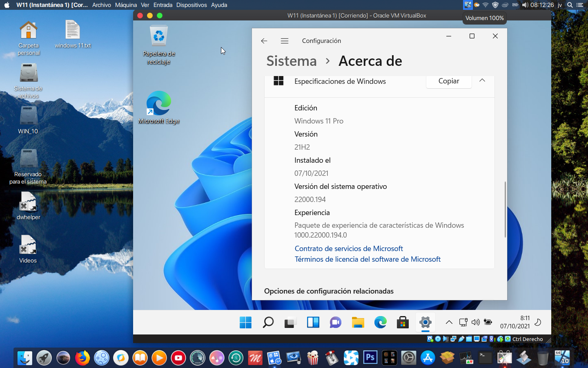Viewport: 588px width, 368px height.
Task: Go back with the Settings arrow
Action: [x=264, y=41]
